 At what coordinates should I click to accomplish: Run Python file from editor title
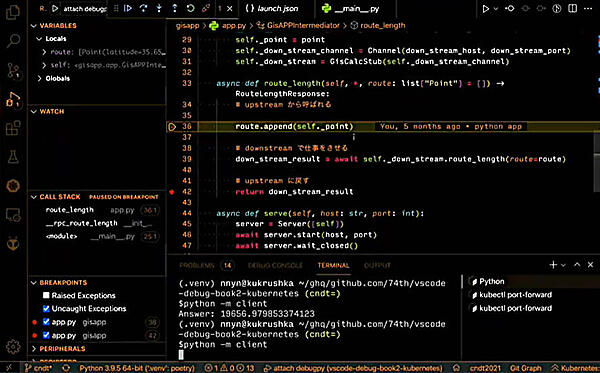point(485,8)
